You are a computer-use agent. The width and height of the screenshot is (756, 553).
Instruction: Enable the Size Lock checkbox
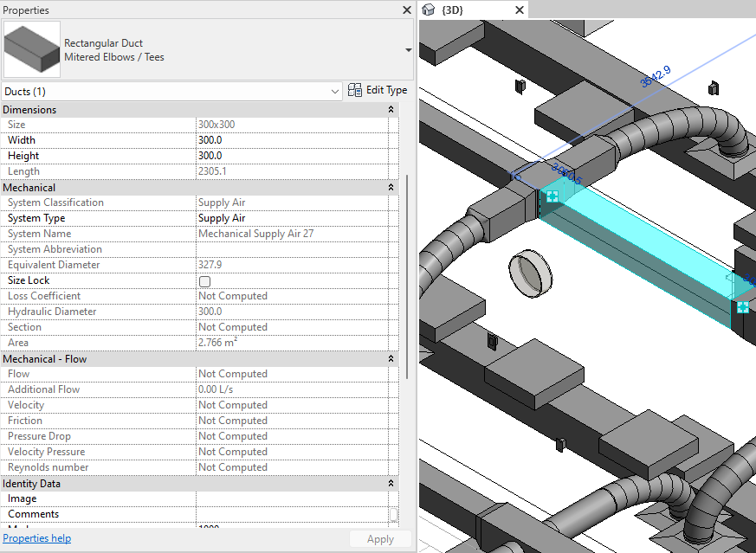(x=204, y=280)
